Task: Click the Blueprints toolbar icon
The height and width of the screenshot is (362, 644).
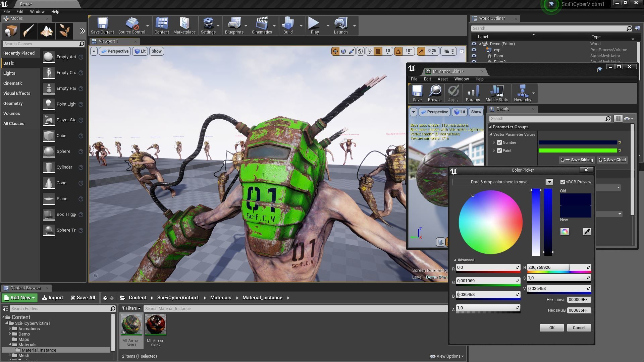Action: pyautogui.click(x=234, y=26)
